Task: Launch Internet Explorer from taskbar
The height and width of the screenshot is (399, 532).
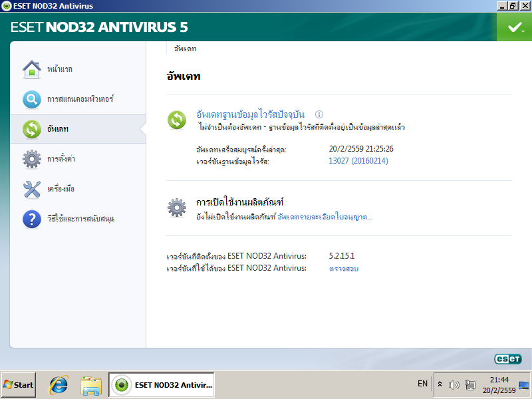Action: tap(59, 385)
